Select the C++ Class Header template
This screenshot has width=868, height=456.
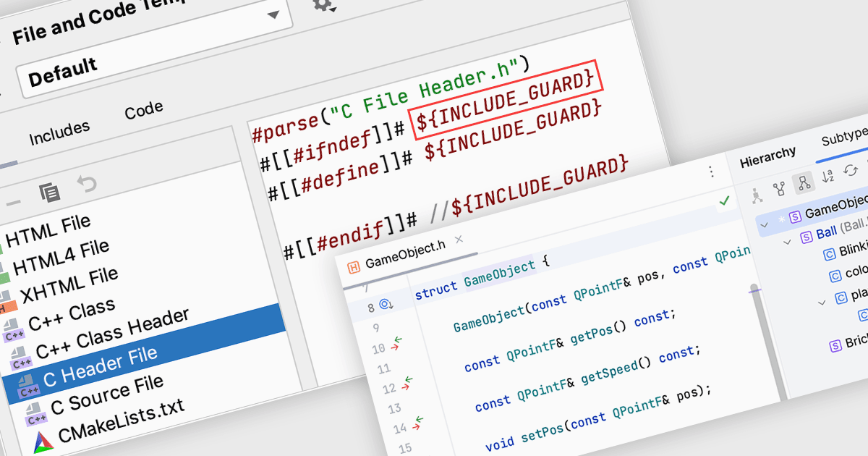pos(112,334)
